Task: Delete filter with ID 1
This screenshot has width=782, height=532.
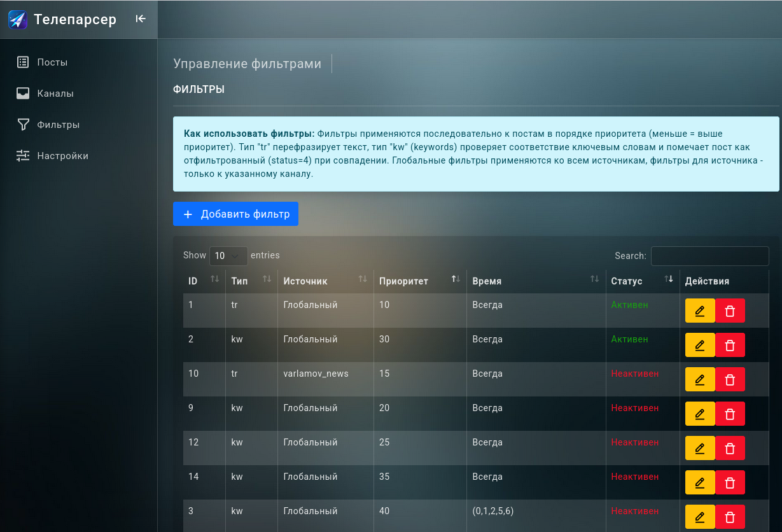Action: click(x=730, y=311)
